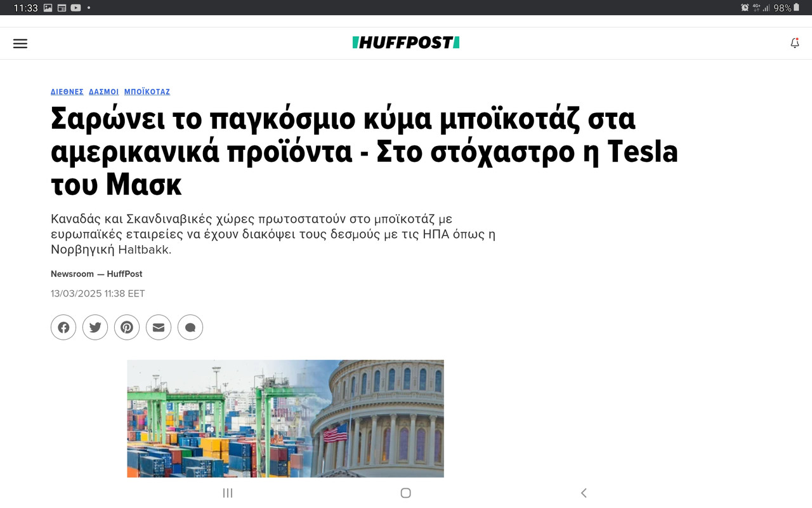812x508 pixels.
Task: Go to HuffPost homepage via the logo
Action: 405,42
